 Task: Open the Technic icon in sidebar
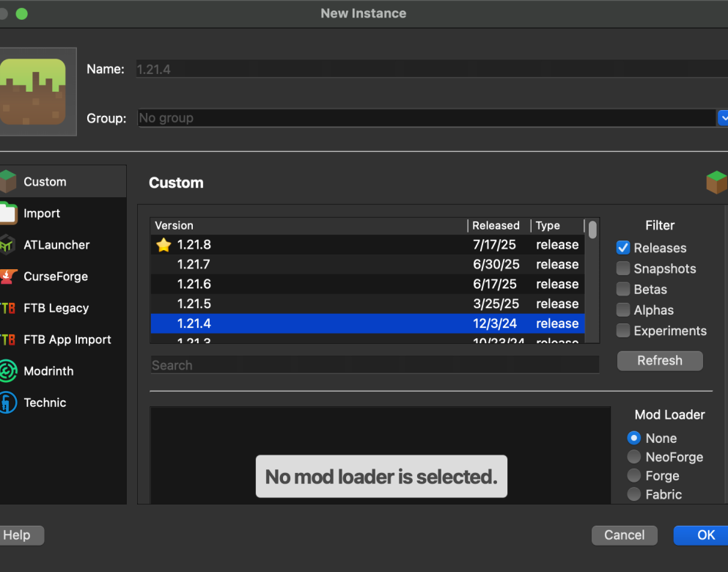pyautogui.click(x=7, y=403)
